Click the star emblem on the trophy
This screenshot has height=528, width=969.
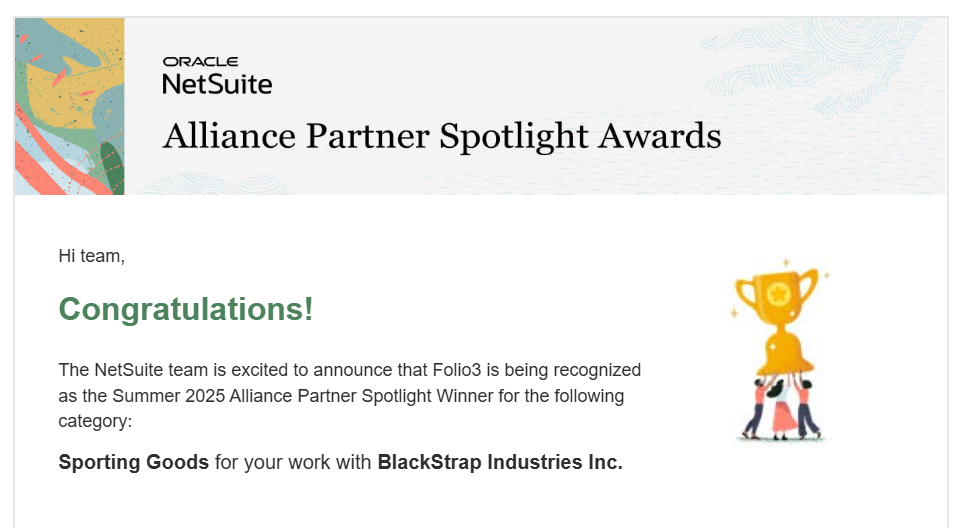pyautogui.click(x=777, y=294)
